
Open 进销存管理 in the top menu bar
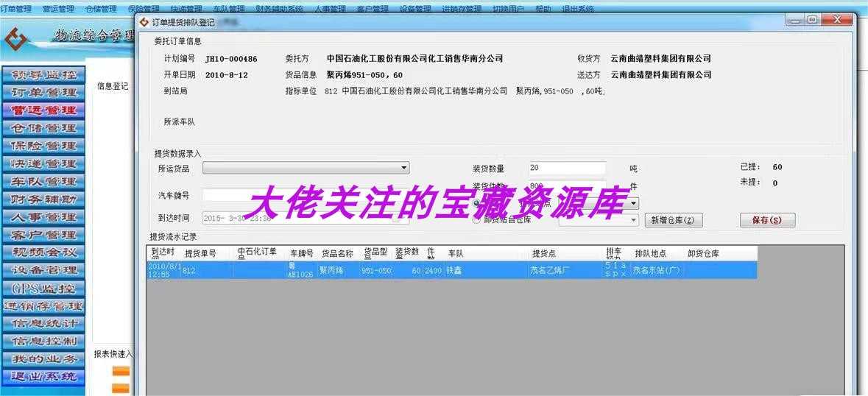[x=462, y=9]
